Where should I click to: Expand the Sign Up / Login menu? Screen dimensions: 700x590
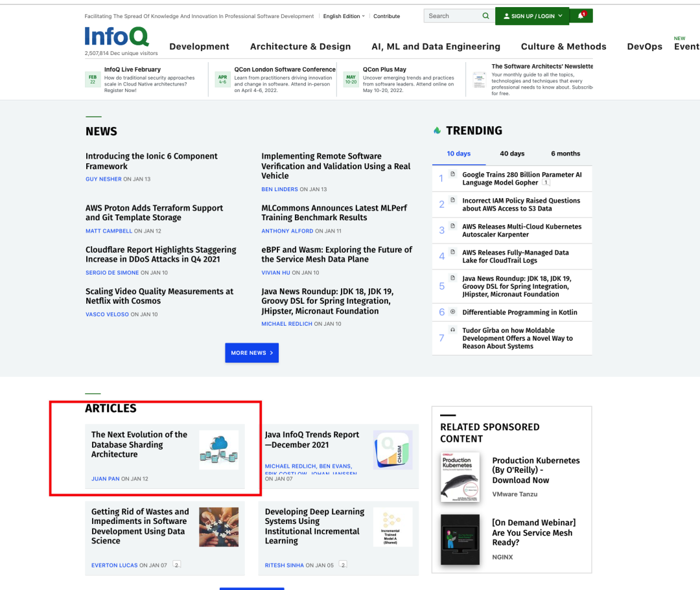[532, 16]
